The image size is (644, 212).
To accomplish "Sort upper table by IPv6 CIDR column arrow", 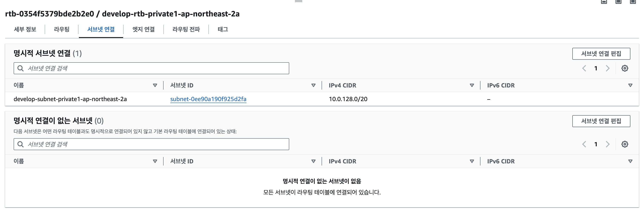I will 630,85.
